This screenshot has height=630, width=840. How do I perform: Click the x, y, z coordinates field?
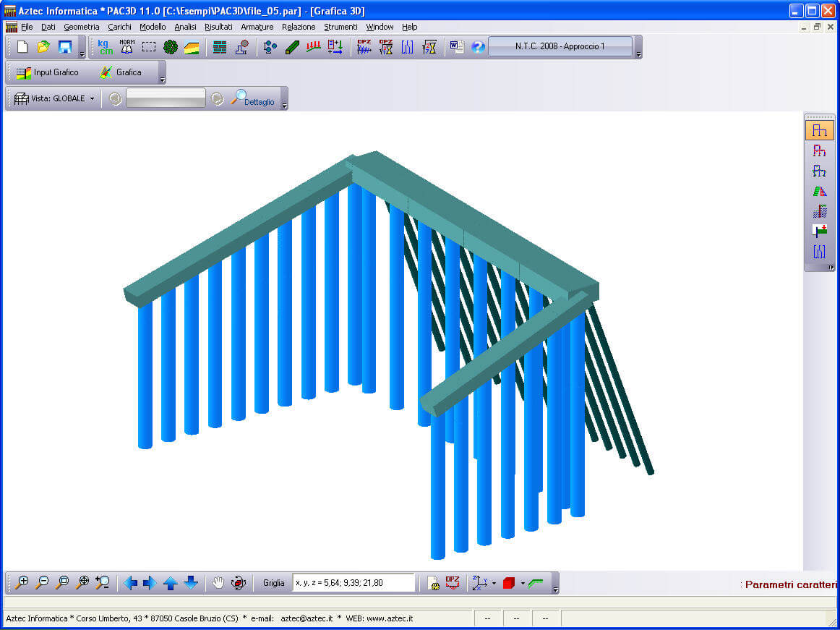353,583
